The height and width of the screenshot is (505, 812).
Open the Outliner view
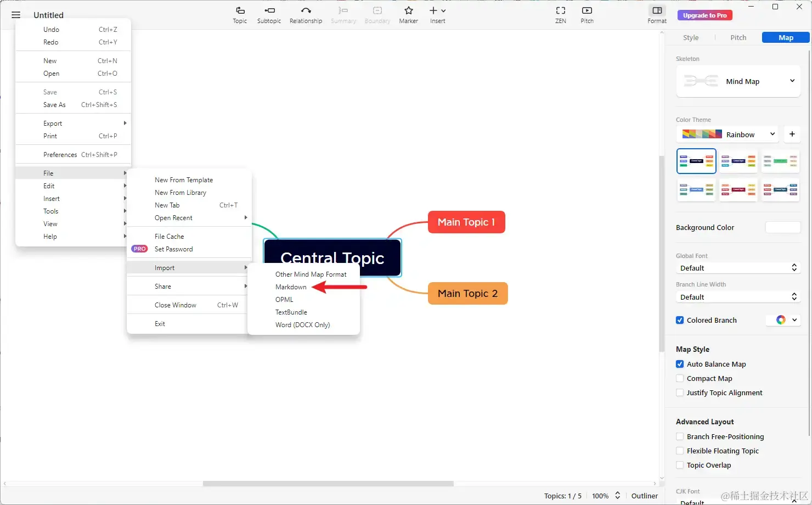tap(644, 496)
